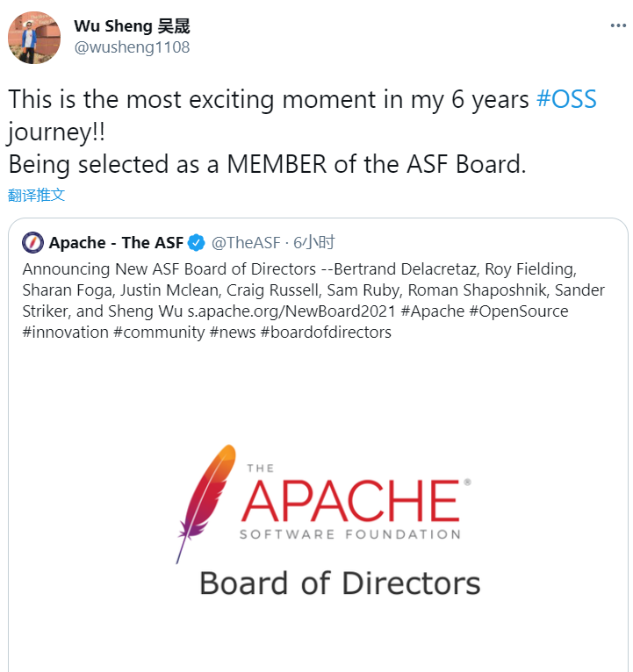Open the Board of Directors image text

click(340, 583)
